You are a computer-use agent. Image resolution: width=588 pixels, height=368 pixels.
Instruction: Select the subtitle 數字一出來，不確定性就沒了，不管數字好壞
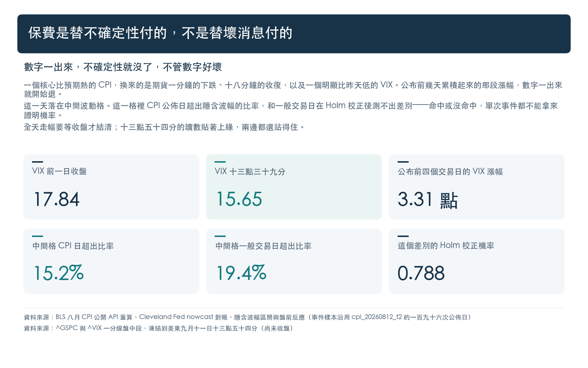(x=123, y=67)
